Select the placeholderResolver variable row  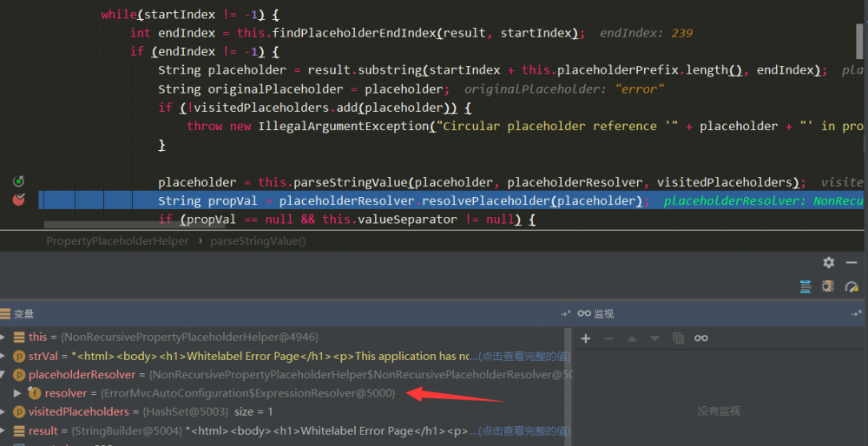(286, 375)
